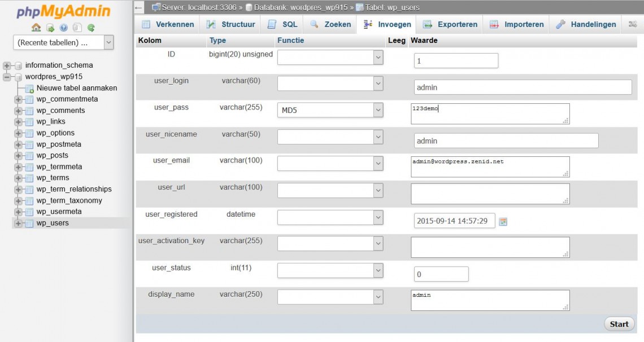Expand the wp_links table node
The width and height of the screenshot is (644, 342).
click(18, 122)
